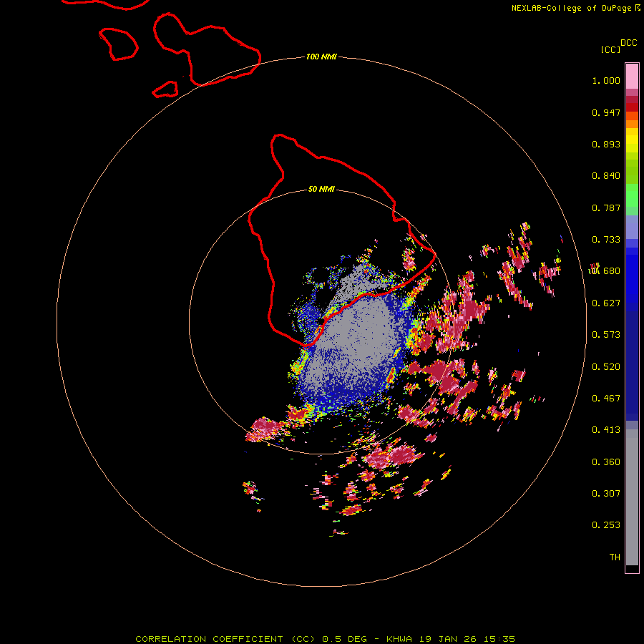Select the 1.000 value on the scale
644x644 pixels.
[606, 80]
